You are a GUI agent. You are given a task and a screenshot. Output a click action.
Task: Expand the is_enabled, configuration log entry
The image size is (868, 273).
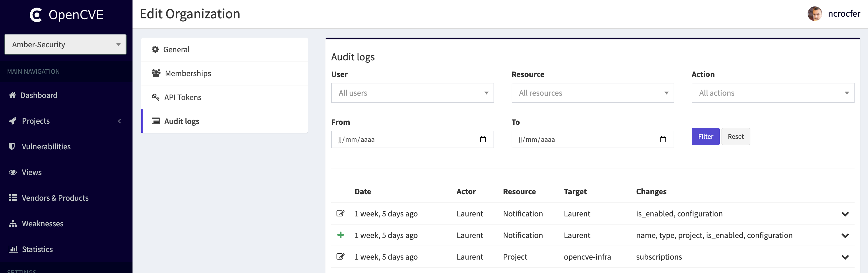click(x=845, y=214)
